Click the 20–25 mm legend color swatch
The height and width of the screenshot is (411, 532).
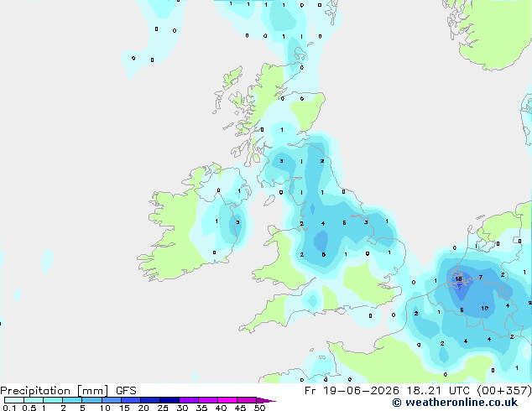click(x=149, y=400)
